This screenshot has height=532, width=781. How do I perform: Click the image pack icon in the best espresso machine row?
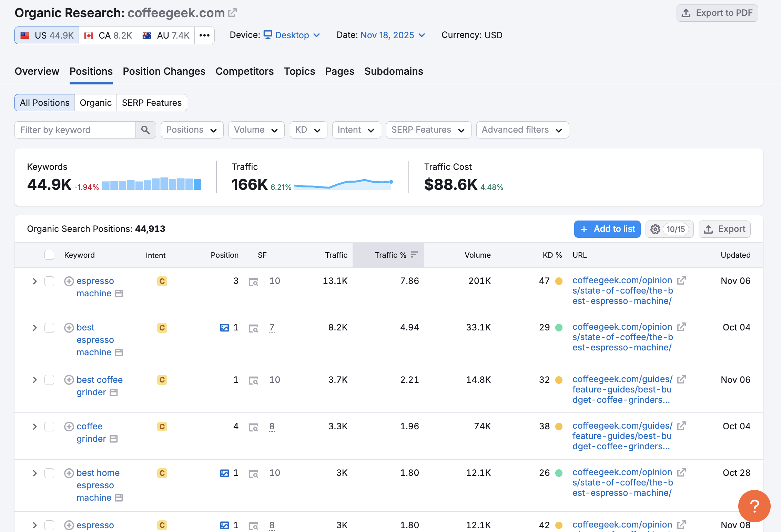[224, 328]
